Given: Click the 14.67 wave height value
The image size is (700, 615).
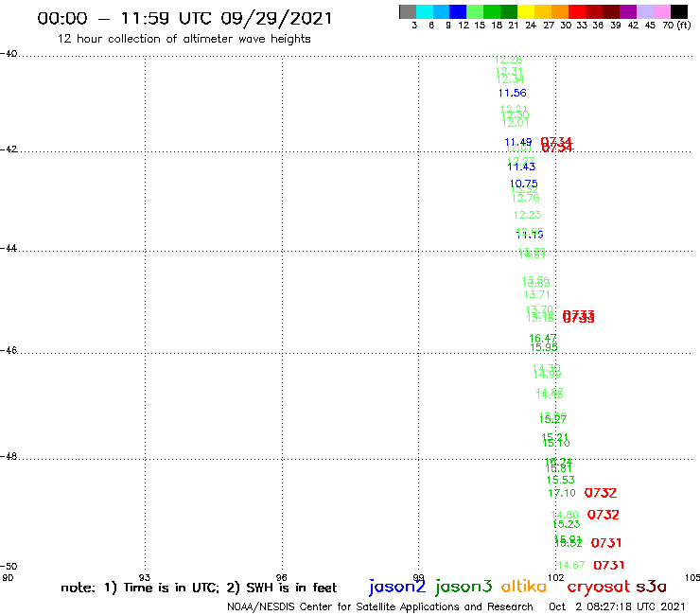Looking at the screenshot, I should [571, 565].
